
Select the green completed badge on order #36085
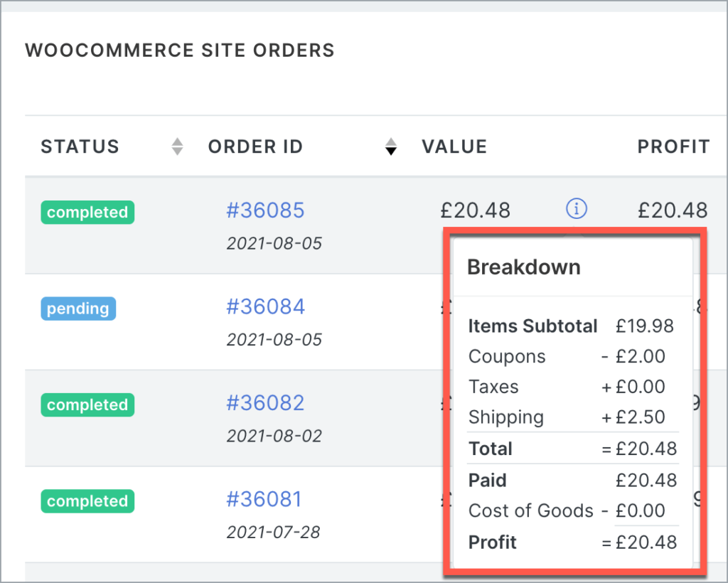coord(87,212)
